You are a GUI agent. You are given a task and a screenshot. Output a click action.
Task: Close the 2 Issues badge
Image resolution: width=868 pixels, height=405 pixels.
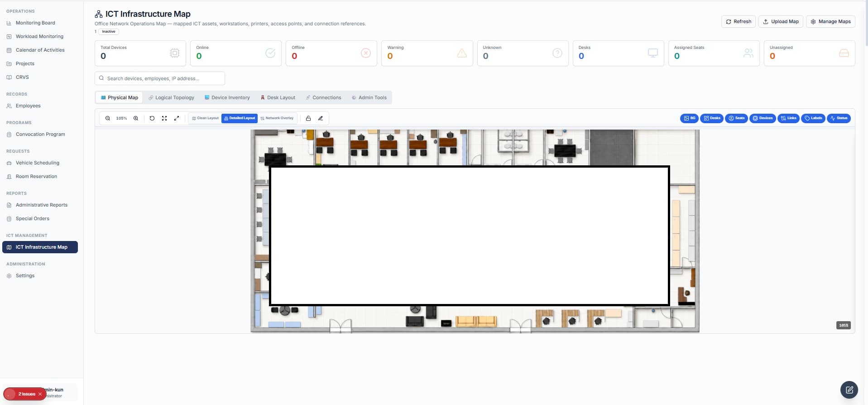(40, 394)
